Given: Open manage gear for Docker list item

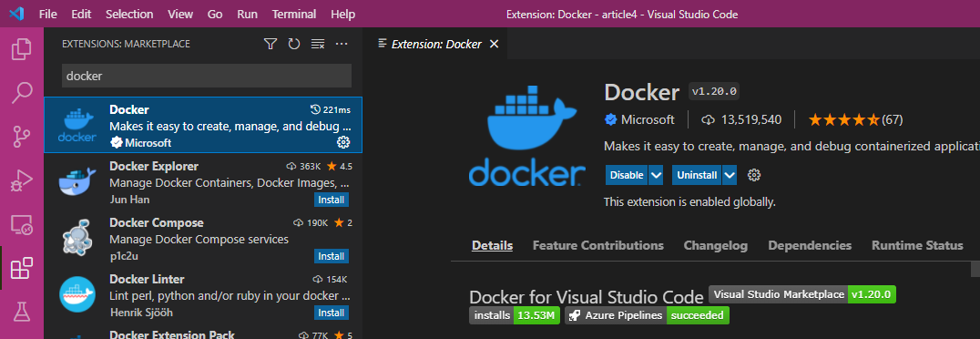Looking at the screenshot, I should (343, 142).
